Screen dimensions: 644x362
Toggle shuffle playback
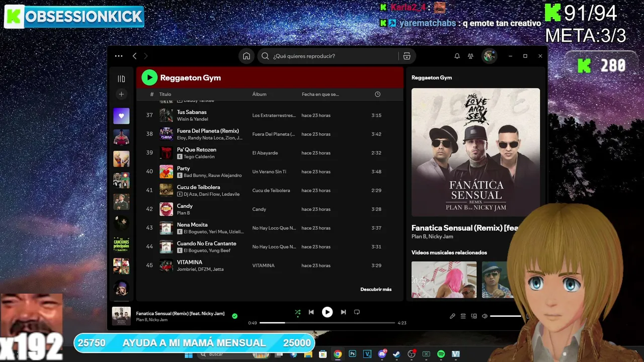[x=297, y=312]
